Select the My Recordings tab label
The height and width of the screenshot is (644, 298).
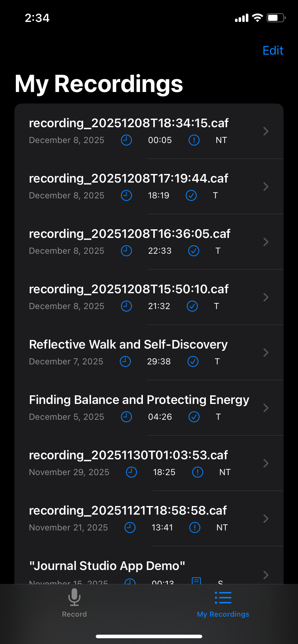223,614
